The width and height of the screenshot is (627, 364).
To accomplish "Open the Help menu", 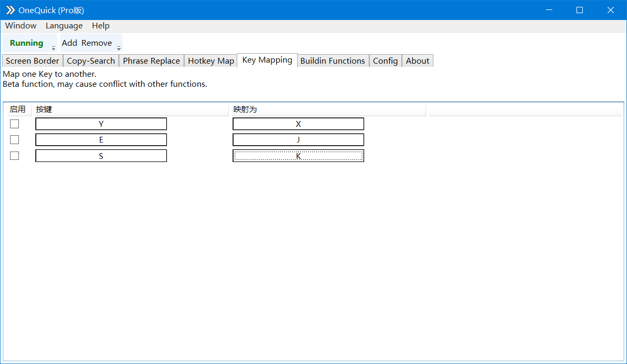I will point(100,26).
